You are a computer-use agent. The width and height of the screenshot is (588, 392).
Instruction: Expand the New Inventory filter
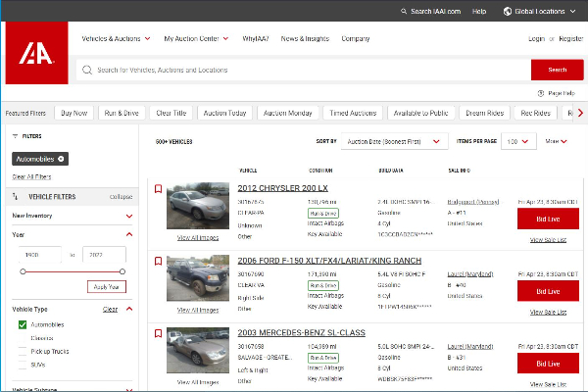[129, 216]
